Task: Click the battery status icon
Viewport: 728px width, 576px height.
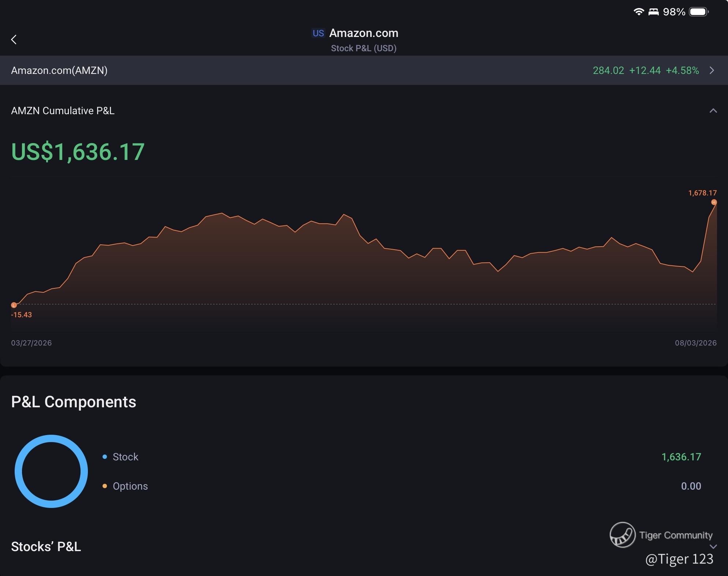Action: click(699, 12)
